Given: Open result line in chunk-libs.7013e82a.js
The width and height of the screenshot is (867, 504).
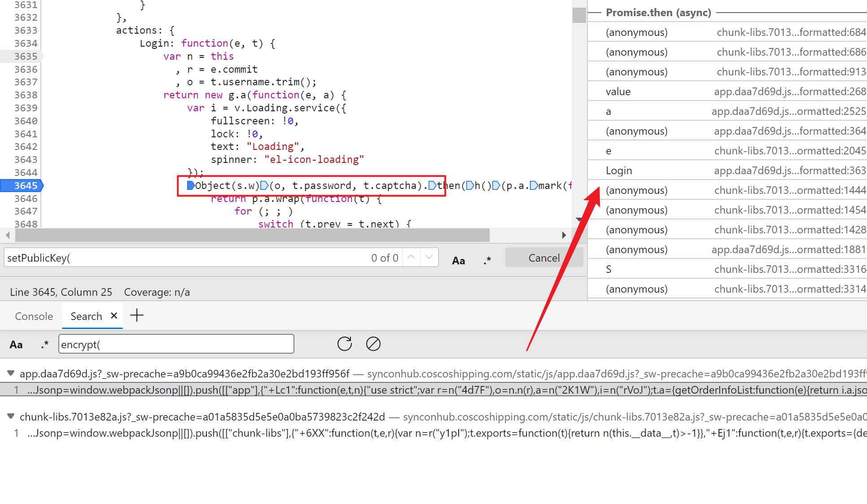Looking at the screenshot, I should click(433, 433).
